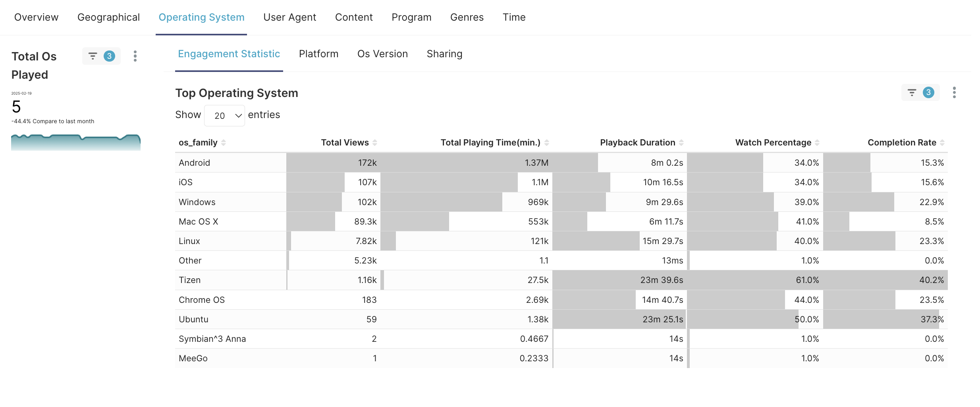980x407 pixels.
Task: Select the iOS row name
Action: [185, 182]
